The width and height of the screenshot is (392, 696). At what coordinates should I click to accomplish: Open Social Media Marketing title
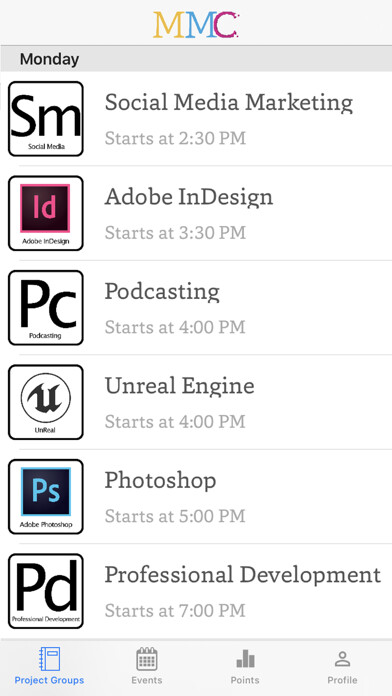tap(229, 103)
